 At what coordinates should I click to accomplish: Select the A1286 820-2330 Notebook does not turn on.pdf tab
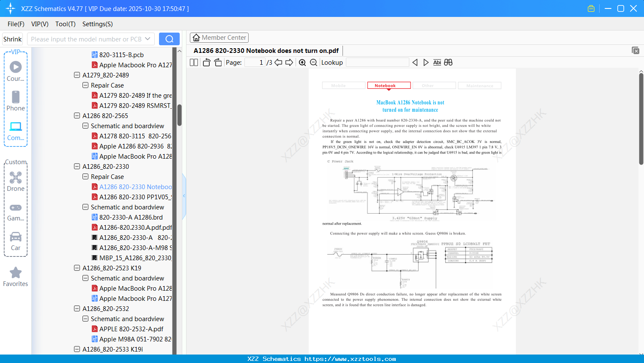pyautogui.click(x=266, y=51)
